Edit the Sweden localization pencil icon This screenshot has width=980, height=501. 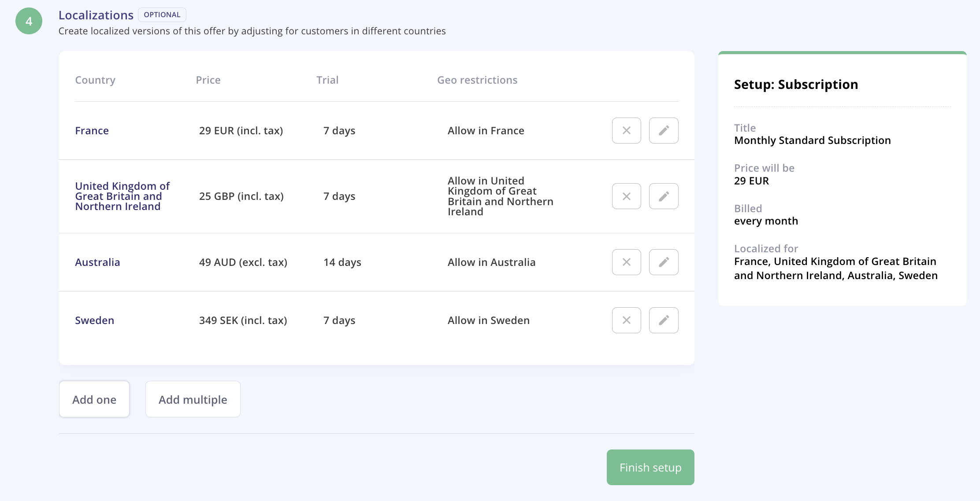(664, 320)
